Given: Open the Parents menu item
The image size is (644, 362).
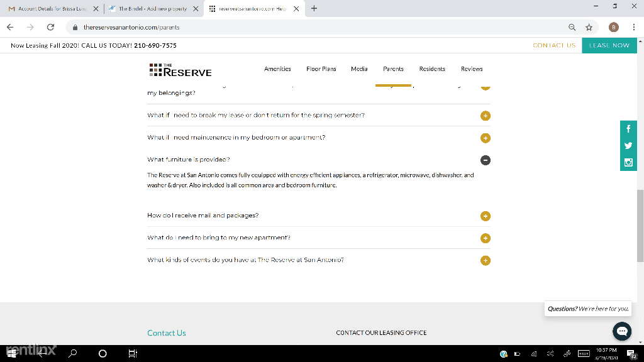Looking at the screenshot, I should (394, 69).
